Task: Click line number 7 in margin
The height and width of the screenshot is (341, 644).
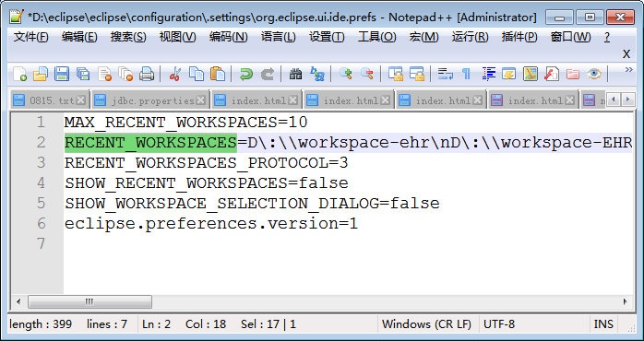Action: coord(41,243)
